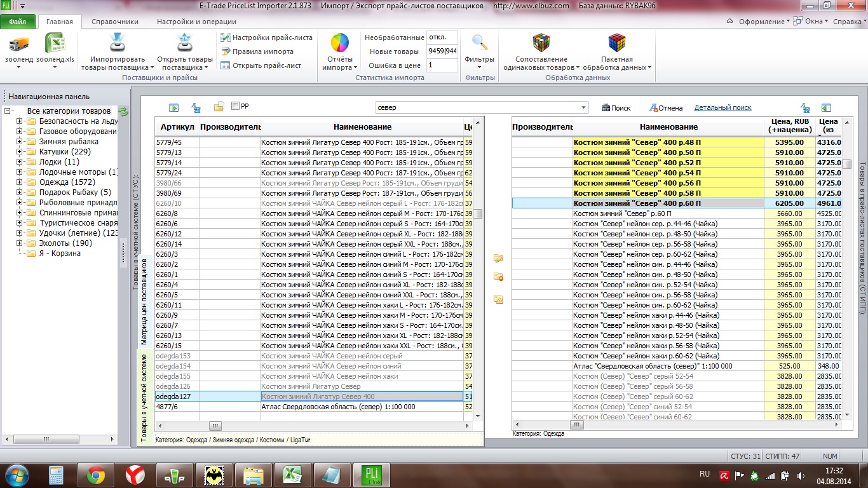868x488 pixels.
Task: Click the Открыть товары поставщика icon
Action: tap(184, 44)
